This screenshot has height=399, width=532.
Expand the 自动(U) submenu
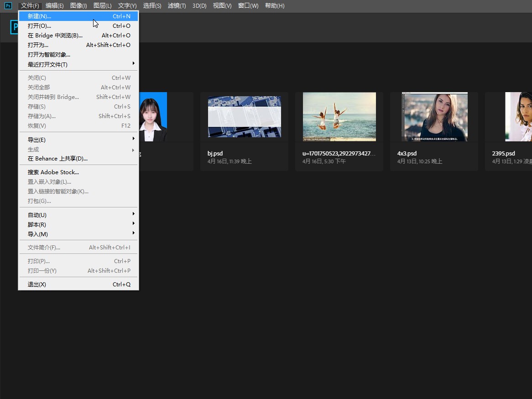point(78,215)
